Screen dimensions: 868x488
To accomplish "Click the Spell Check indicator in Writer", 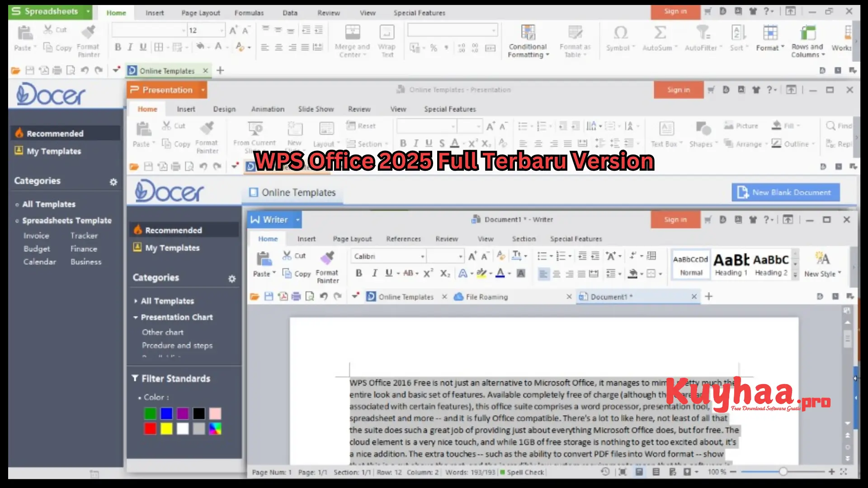I will (x=522, y=472).
